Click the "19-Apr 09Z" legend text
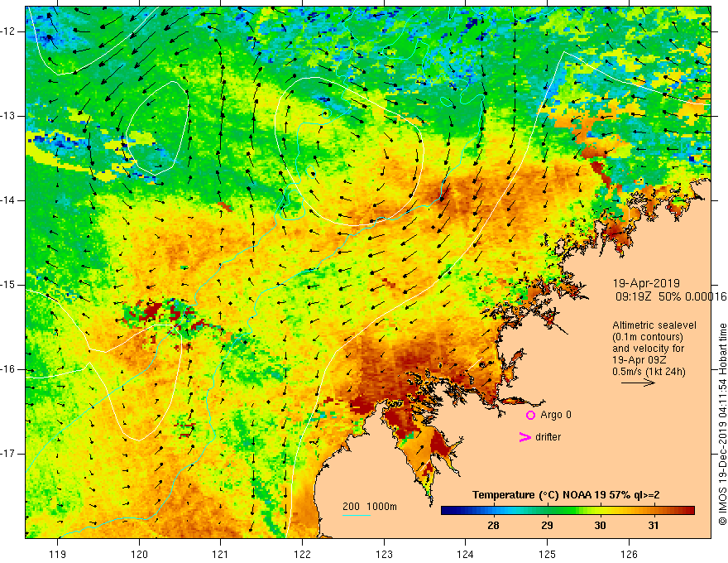Viewport: 728px width, 563px height. coord(638,360)
